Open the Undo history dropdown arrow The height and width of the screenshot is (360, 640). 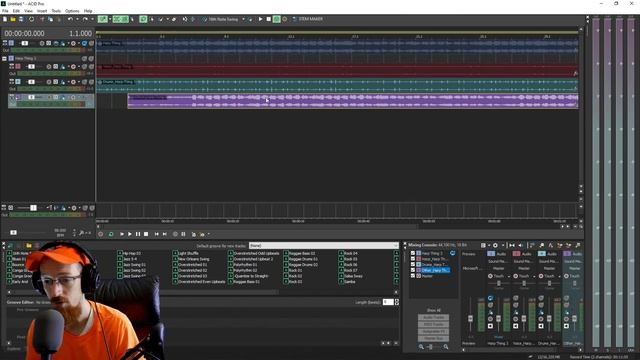click(x=77, y=19)
